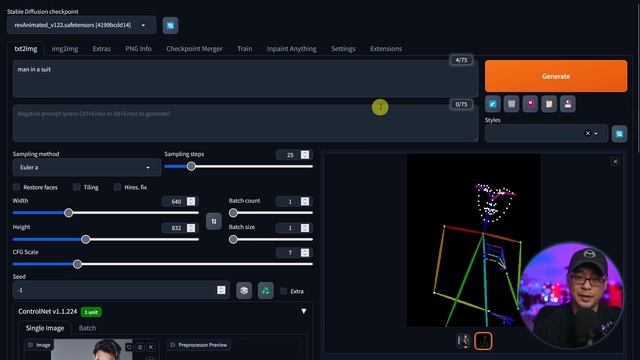Enable the Hires. fix checkbox
Viewport: 640px width, 360px height.
117,187
